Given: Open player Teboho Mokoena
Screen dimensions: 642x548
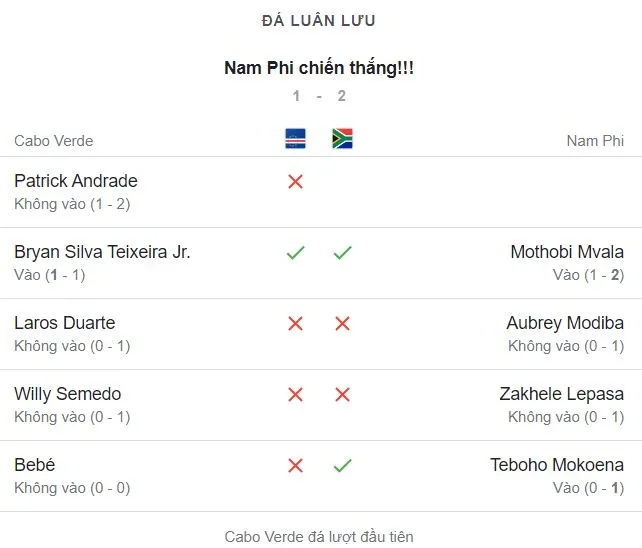Looking at the screenshot, I should (557, 465).
